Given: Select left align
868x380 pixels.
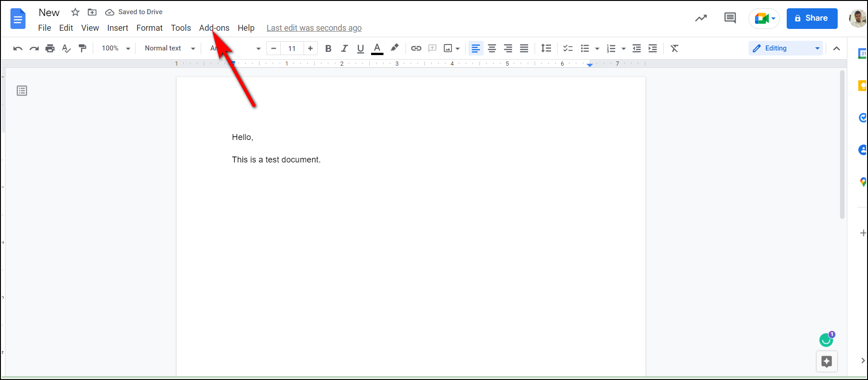Looking at the screenshot, I should [476, 48].
